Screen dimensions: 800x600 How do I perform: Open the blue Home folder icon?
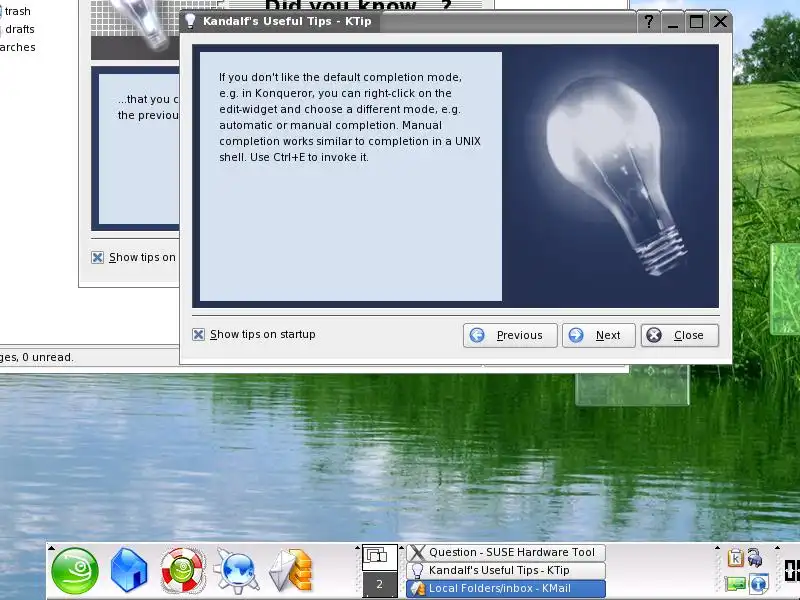coord(129,571)
